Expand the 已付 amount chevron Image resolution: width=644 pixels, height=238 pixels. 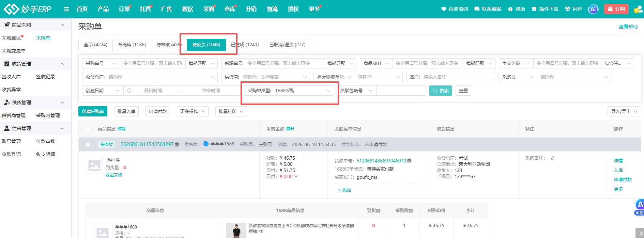click(x=296, y=176)
